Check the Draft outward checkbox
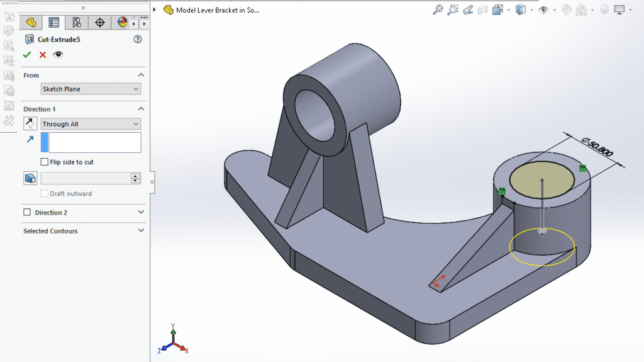This screenshot has height=362, width=644. coord(45,193)
